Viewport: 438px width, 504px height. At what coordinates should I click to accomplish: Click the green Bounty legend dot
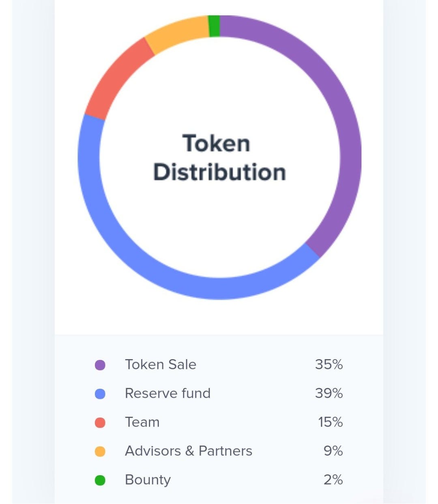coord(100,480)
